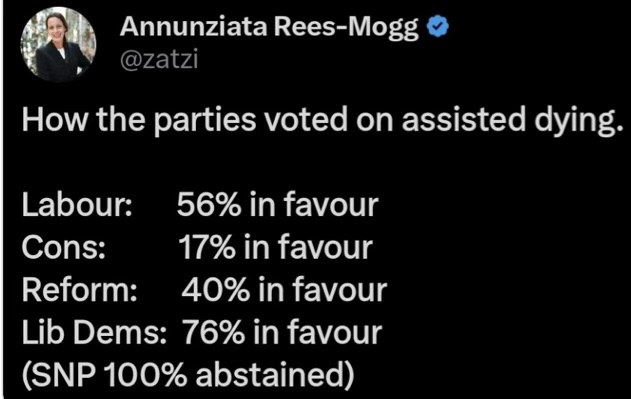This screenshot has height=399, width=631.
Task: Click the tweet's headline sentence about assisted dying
Action: (x=320, y=121)
